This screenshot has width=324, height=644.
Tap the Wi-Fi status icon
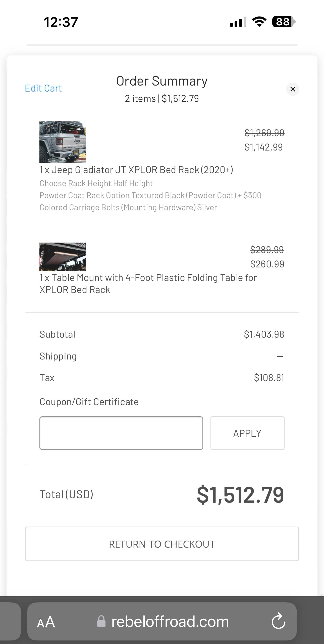(x=259, y=22)
